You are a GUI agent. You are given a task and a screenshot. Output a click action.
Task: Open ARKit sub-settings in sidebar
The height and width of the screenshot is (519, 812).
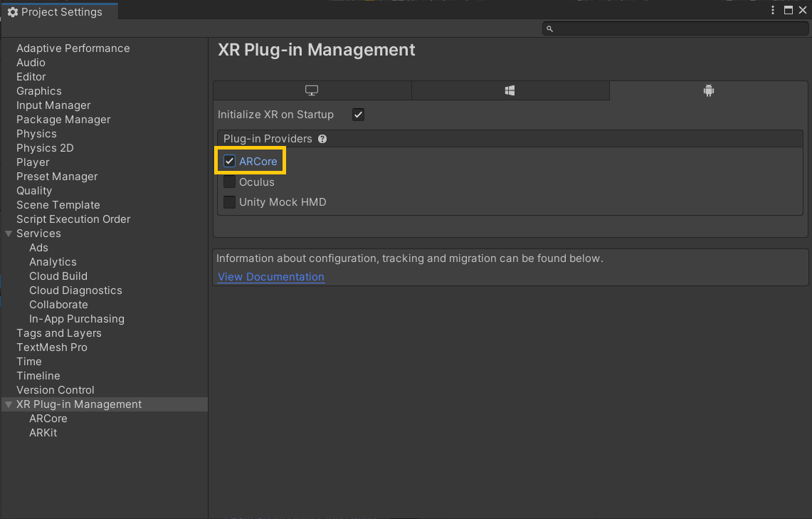point(43,433)
